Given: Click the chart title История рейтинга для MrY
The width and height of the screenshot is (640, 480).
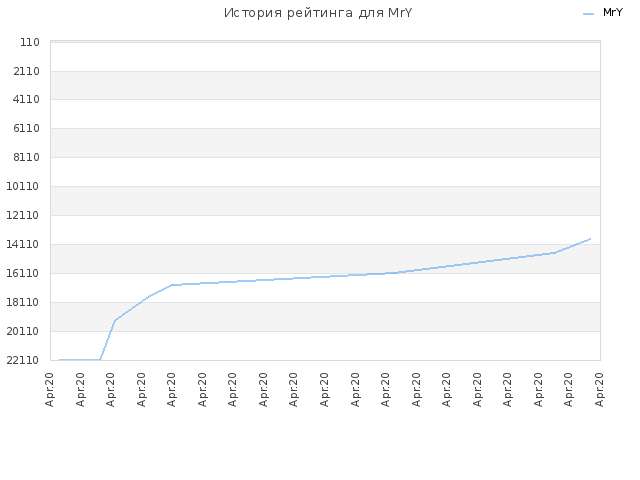Looking at the screenshot, I should click(318, 13).
